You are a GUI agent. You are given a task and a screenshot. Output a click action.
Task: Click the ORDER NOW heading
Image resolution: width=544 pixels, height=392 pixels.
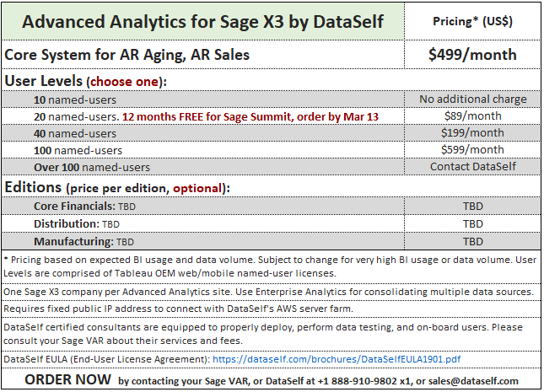click(x=68, y=380)
